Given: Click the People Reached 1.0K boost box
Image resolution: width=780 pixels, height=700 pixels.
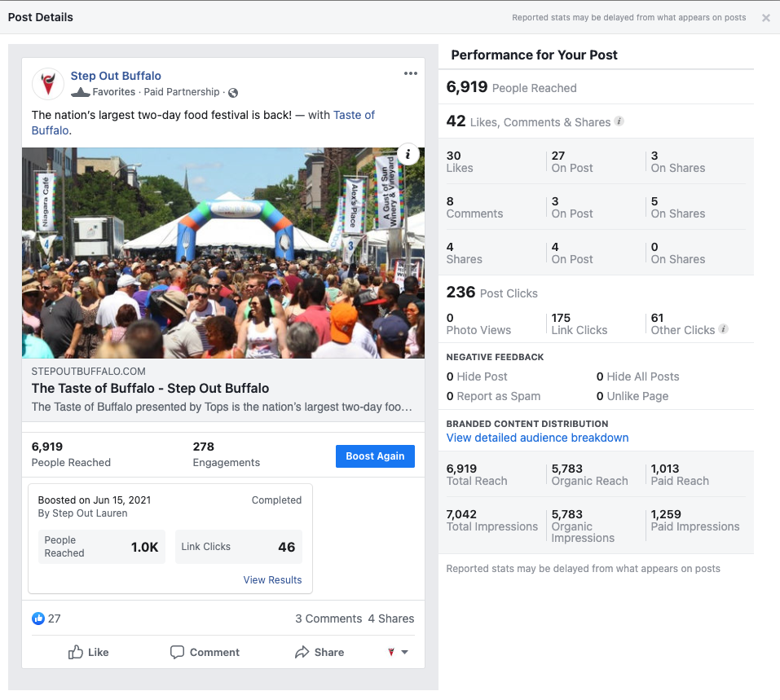Looking at the screenshot, I should click(x=102, y=547).
